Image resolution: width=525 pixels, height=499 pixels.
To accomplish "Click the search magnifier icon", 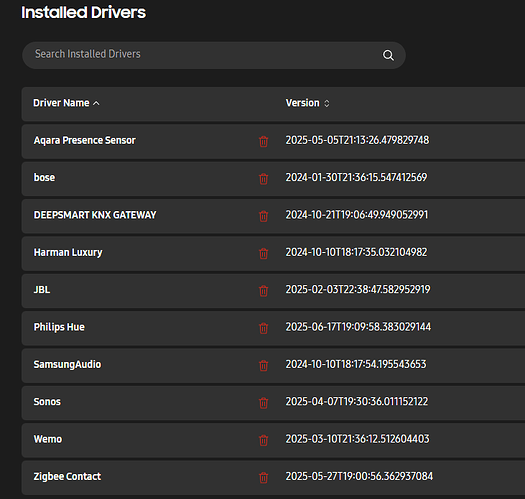I will [388, 55].
